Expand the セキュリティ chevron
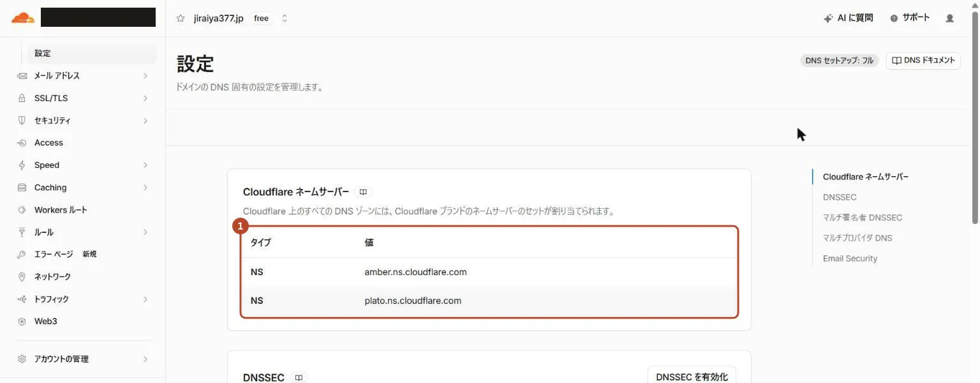 coord(145,121)
